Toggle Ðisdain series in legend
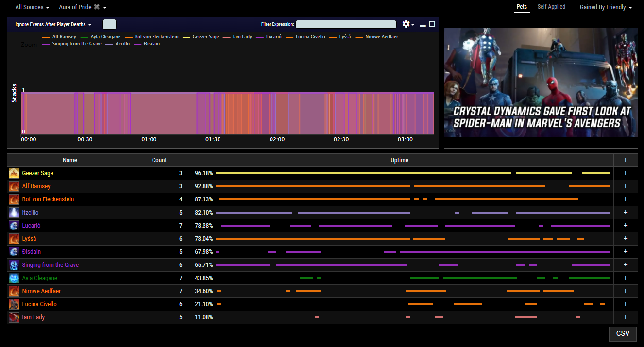This screenshot has width=644, height=347. click(x=147, y=44)
